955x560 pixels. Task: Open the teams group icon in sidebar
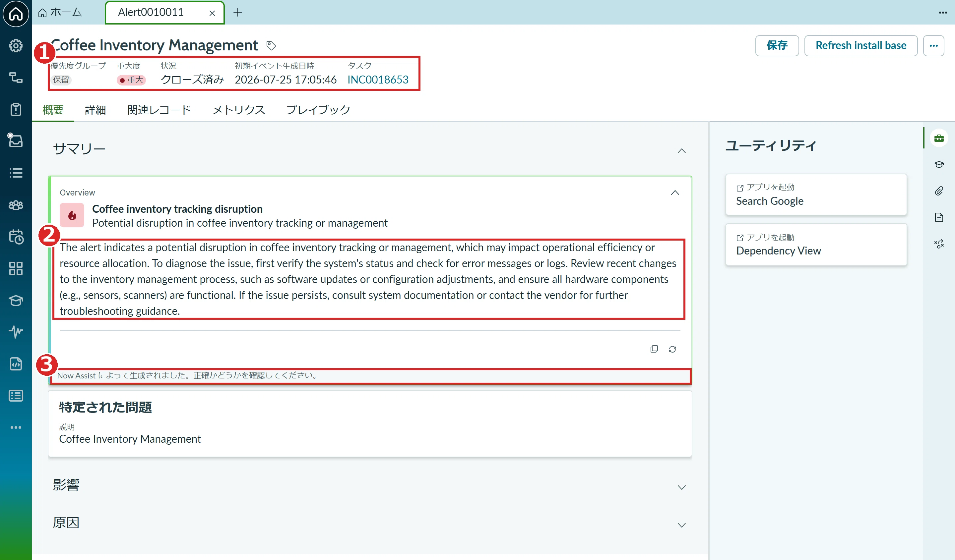pyautogui.click(x=16, y=205)
